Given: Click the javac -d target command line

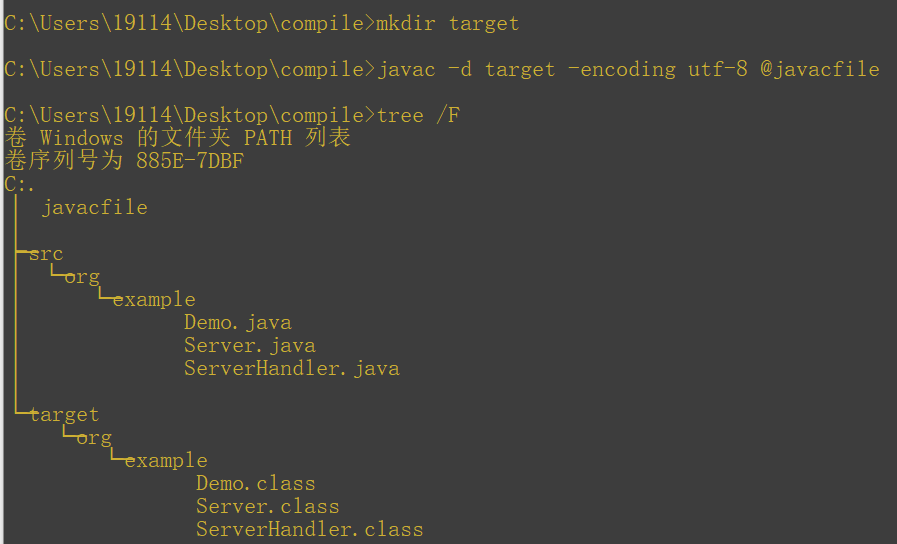Looking at the screenshot, I should tap(442, 70).
